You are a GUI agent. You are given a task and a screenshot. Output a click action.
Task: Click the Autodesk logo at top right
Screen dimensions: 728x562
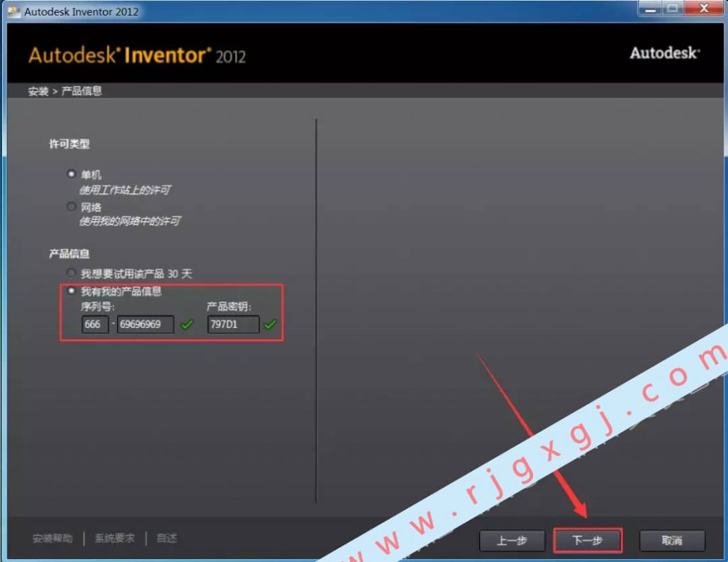(665, 53)
